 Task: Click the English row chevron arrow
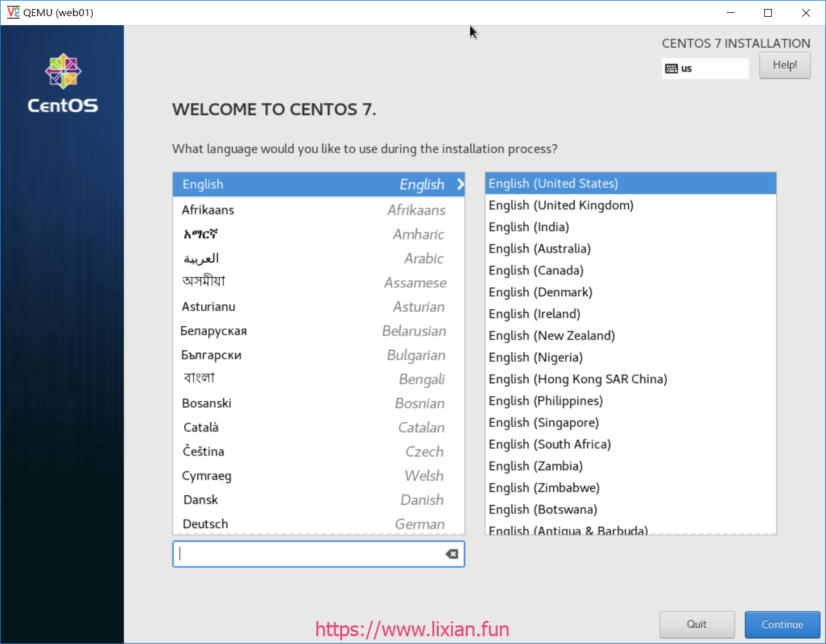pos(460,184)
